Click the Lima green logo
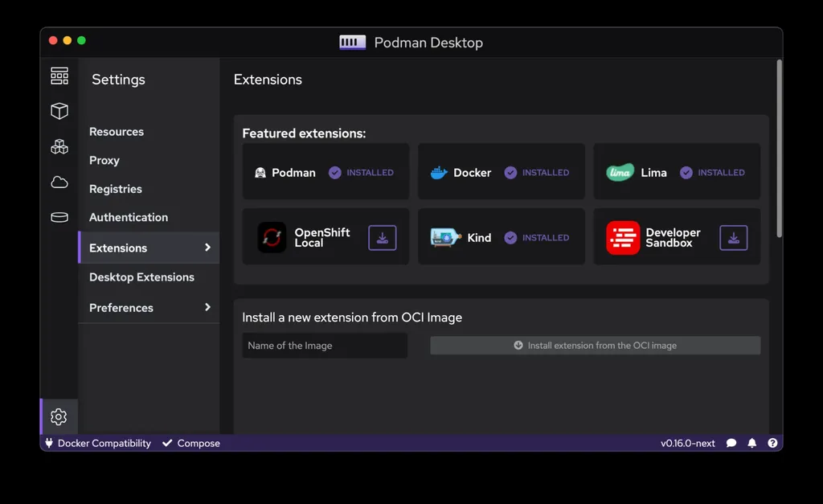The width and height of the screenshot is (823, 504). (x=620, y=172)
